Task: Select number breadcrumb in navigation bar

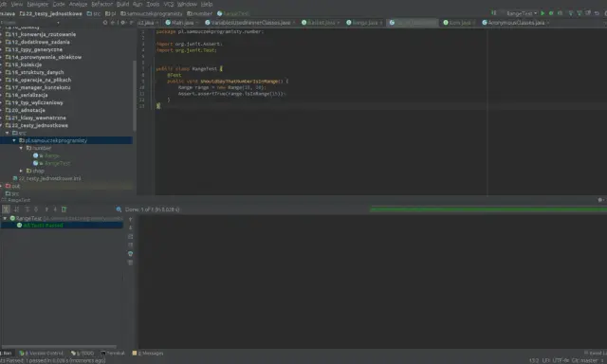Action: point(200,13)
